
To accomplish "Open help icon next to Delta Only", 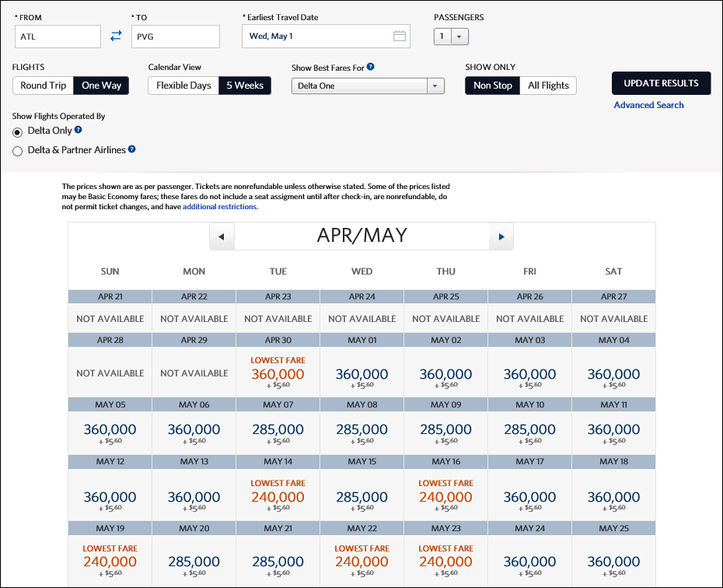I will [79, 130].
